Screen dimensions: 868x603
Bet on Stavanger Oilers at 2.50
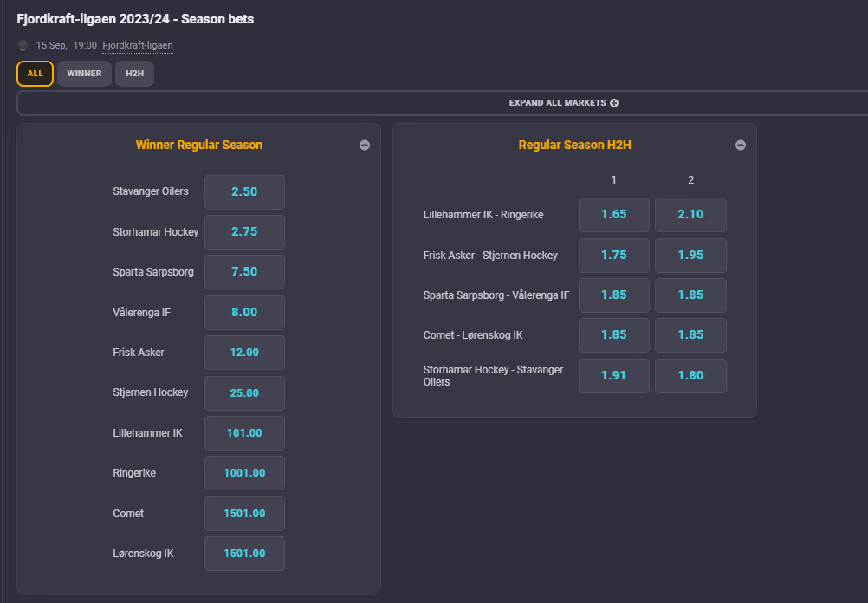click(x=244, y=192)
